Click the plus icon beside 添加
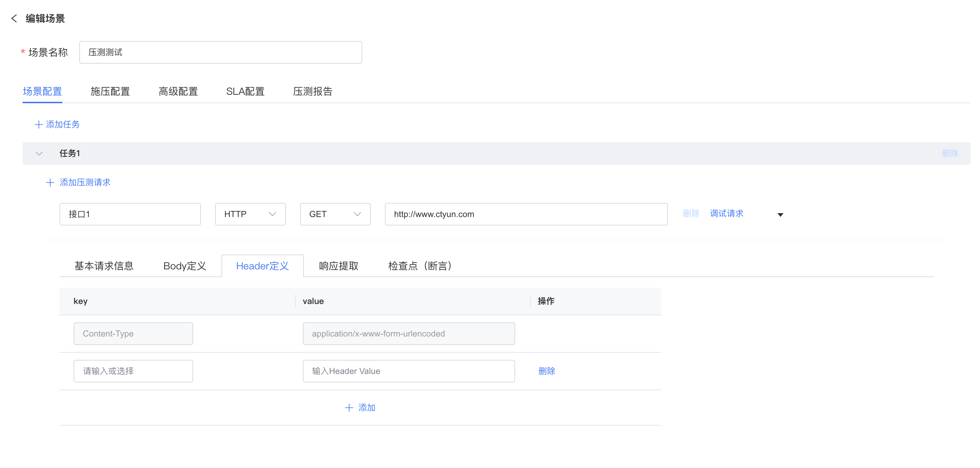 click(349, 408)
